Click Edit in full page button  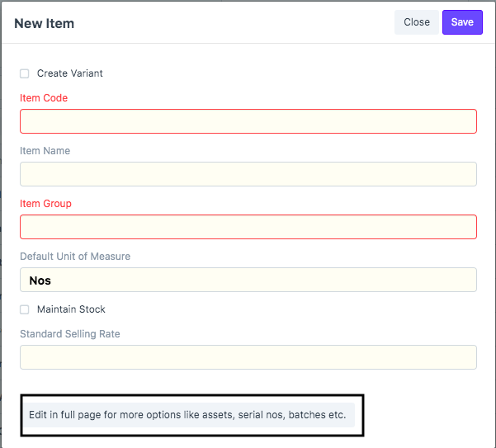[x=188, y=415]
